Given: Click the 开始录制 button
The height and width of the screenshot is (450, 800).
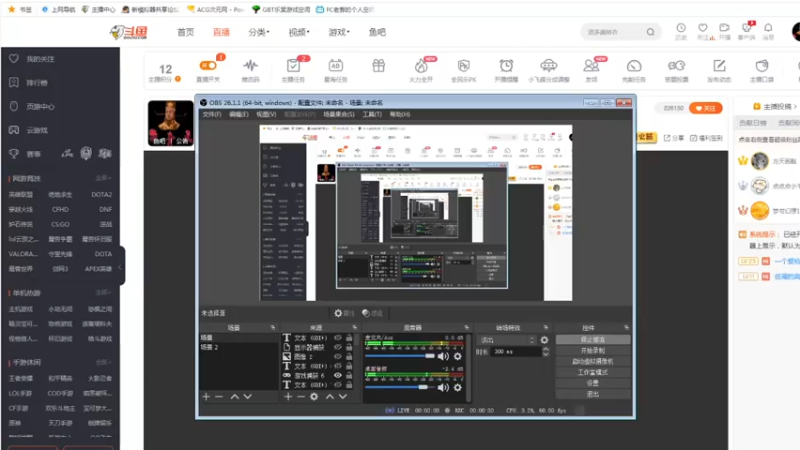Looking at the screenshot, I should [593, 351].
